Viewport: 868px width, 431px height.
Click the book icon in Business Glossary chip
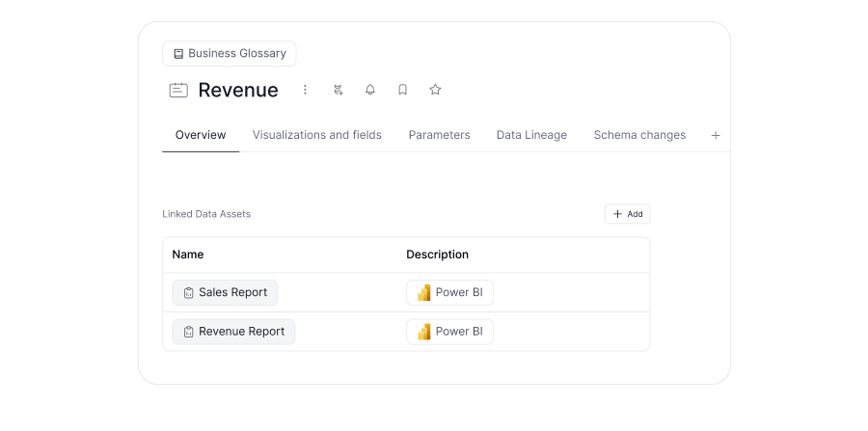178,54
